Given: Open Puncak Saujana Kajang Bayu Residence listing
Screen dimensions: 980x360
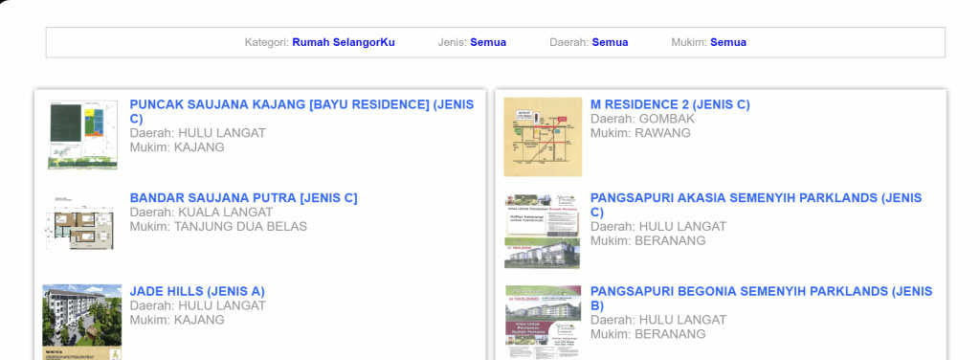Looking at the screenshot, I should (x=301, y=111).
